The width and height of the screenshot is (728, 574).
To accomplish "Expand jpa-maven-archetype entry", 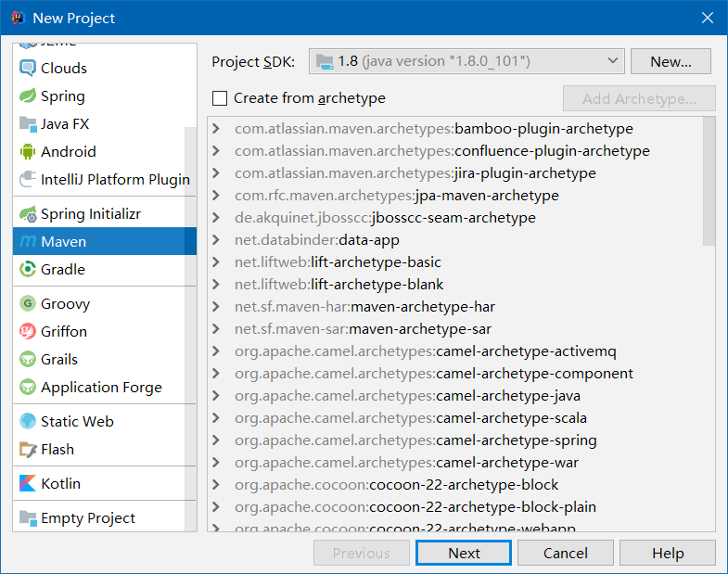I will tap(216, 196).
